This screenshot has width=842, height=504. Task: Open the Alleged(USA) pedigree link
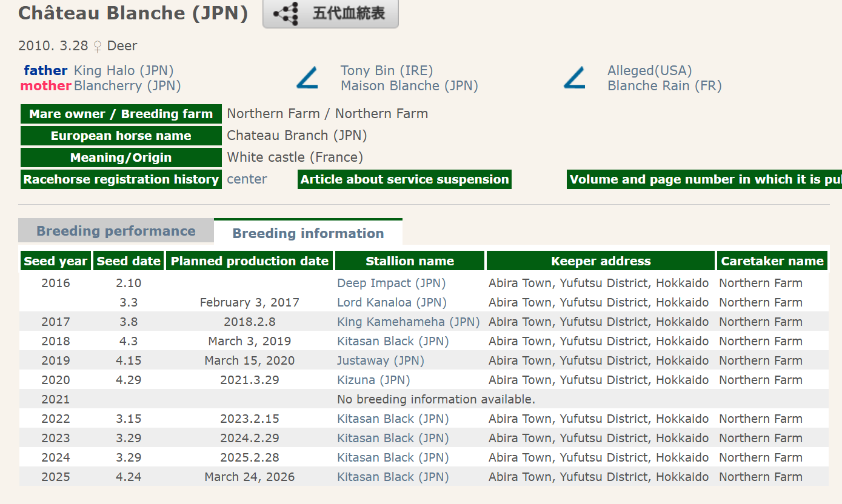point(649,70)
